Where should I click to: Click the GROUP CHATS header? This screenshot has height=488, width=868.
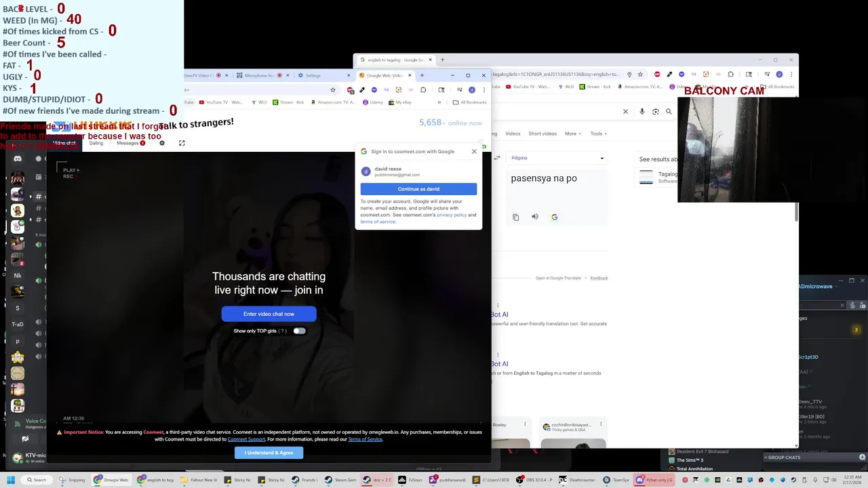click(784, 457)
